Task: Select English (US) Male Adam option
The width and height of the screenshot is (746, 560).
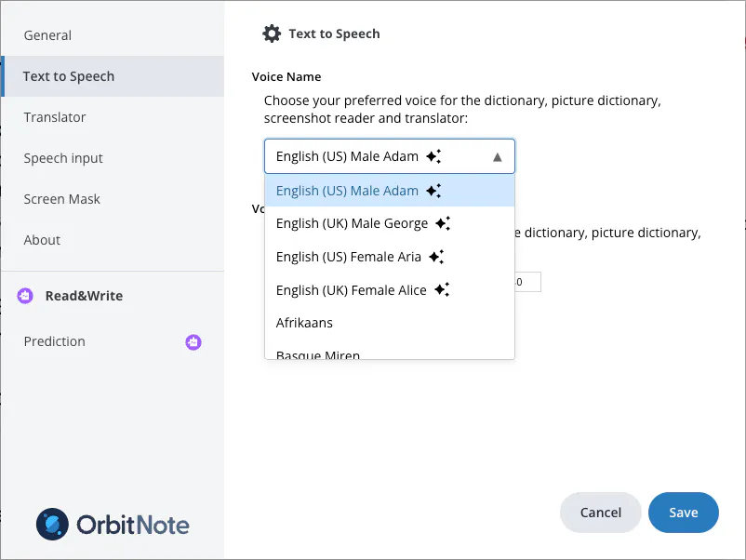Action: [x=390, y=191]
